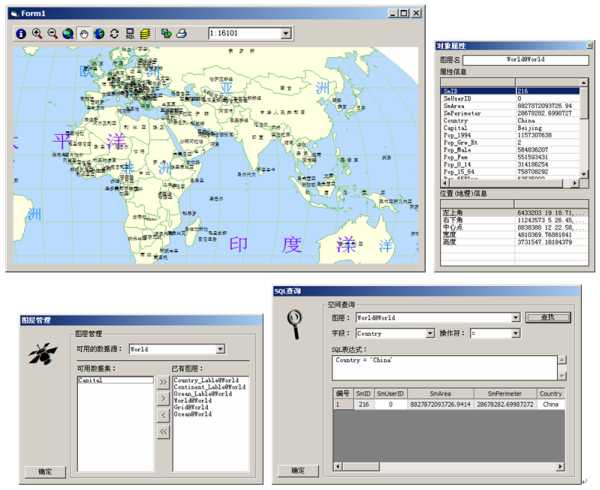
Task: Open layer manager via yellow stack icon
Action: pyautogui.click(x=145, y=34)
